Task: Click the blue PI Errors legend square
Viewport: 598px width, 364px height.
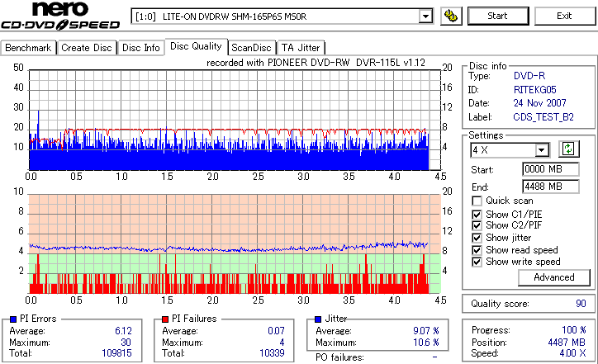Action: [13, 319]
